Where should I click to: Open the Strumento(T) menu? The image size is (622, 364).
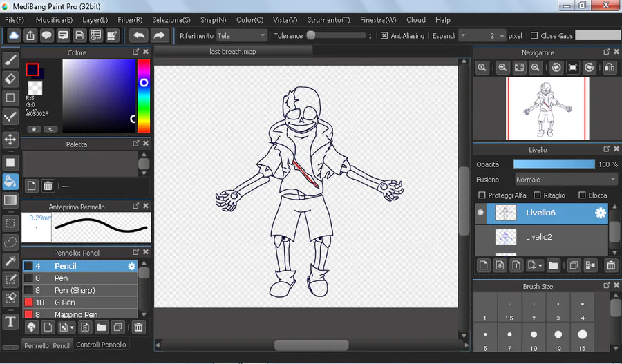[328, 20]
